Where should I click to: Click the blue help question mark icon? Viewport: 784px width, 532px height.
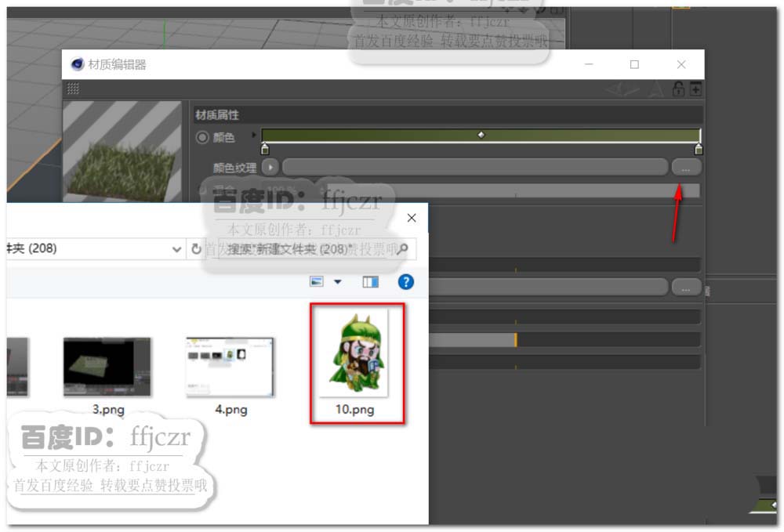click(405, 282)
